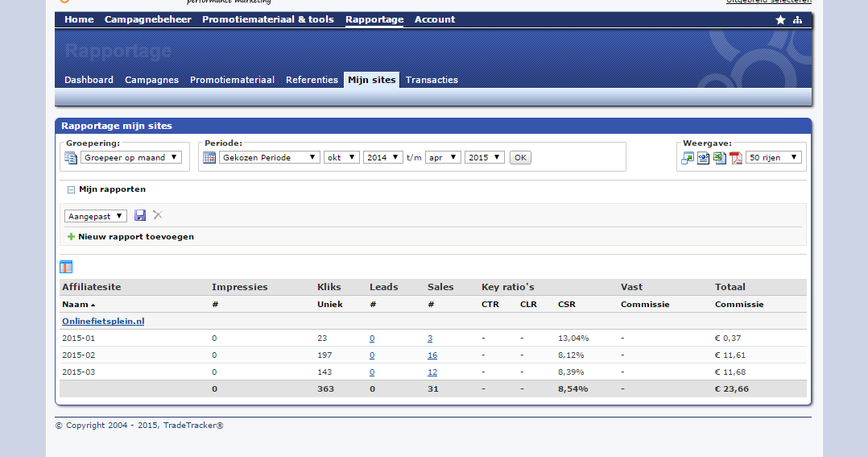This screenshot has width=868, height=457.
Task: Delete the report using the X icon
Action: click(158, 215)
